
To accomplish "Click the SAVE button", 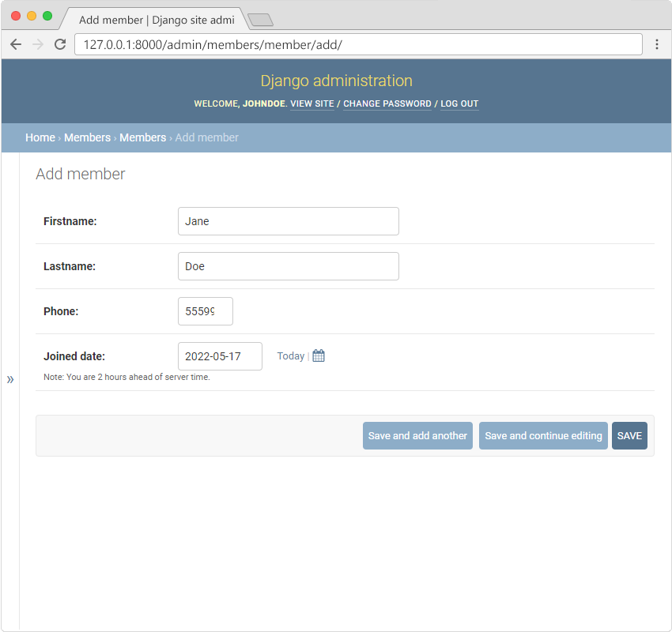I will pos(629,436).
